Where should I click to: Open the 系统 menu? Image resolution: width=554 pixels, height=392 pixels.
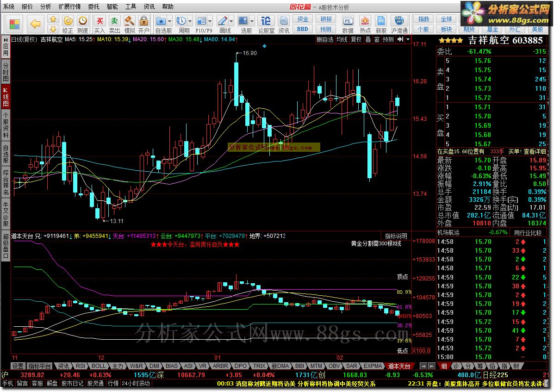click(x=9, y=6)
